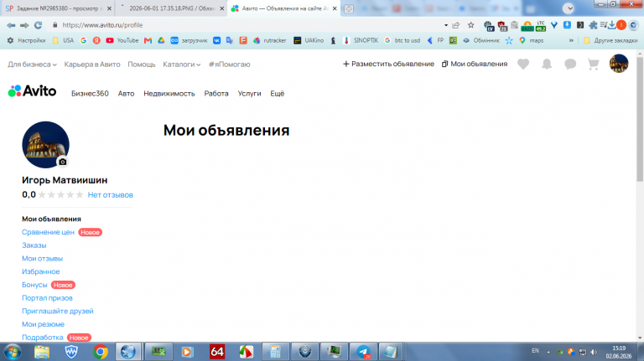Switch to the Задание №2985380 tab

pyautogui.click(x=58, y=8)
